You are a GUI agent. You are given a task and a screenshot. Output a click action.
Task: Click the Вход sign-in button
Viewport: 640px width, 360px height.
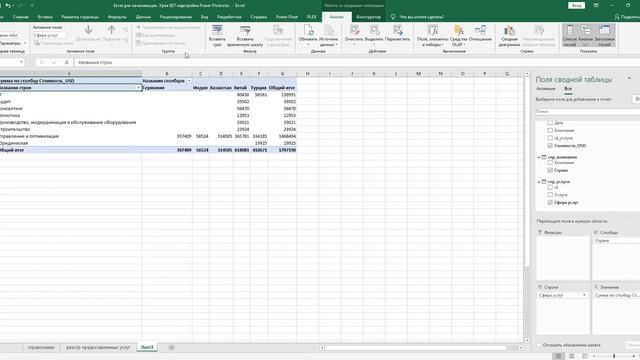(x=576, y=6)
